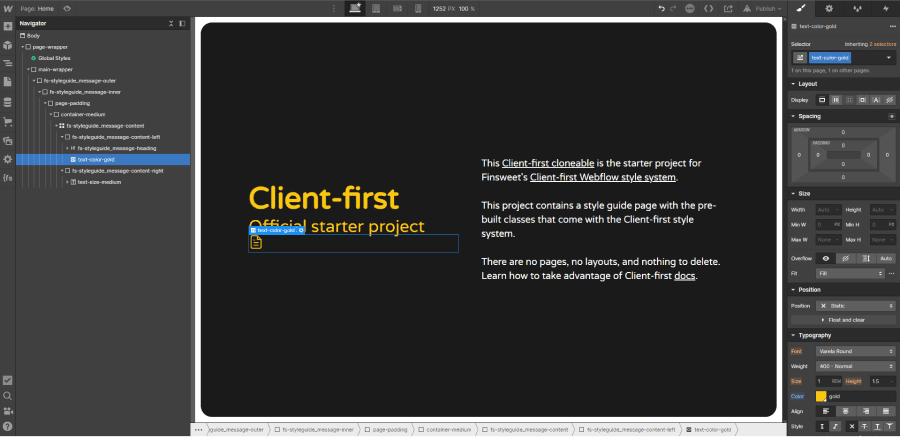
Task: Open element settings cog on canvas label
Action: click(x=301, y=230)
